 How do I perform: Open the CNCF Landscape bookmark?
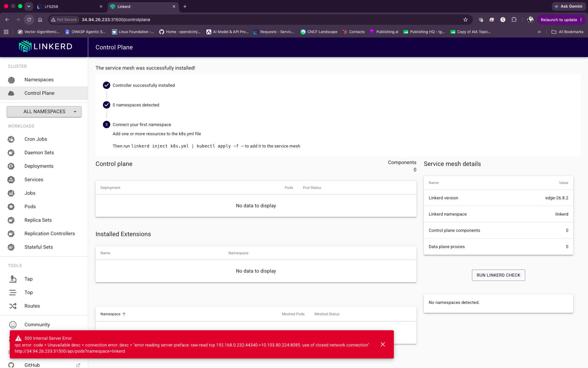point(319,32)
